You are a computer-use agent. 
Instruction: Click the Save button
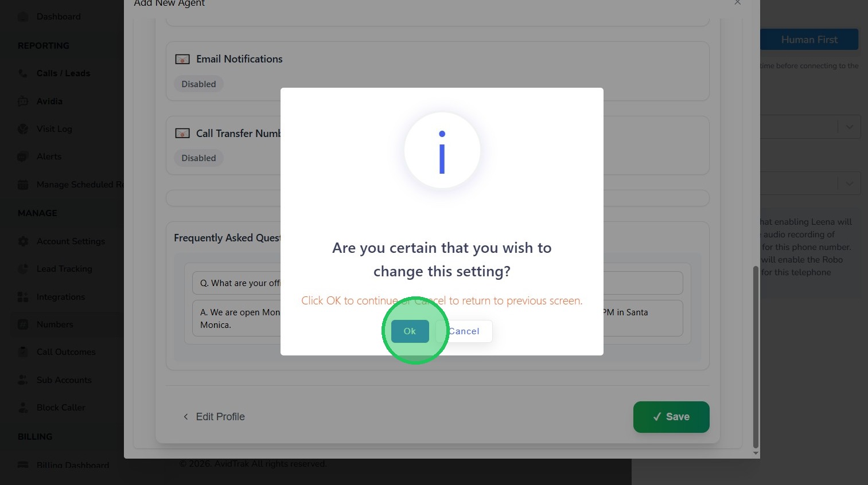pos(671,417)
